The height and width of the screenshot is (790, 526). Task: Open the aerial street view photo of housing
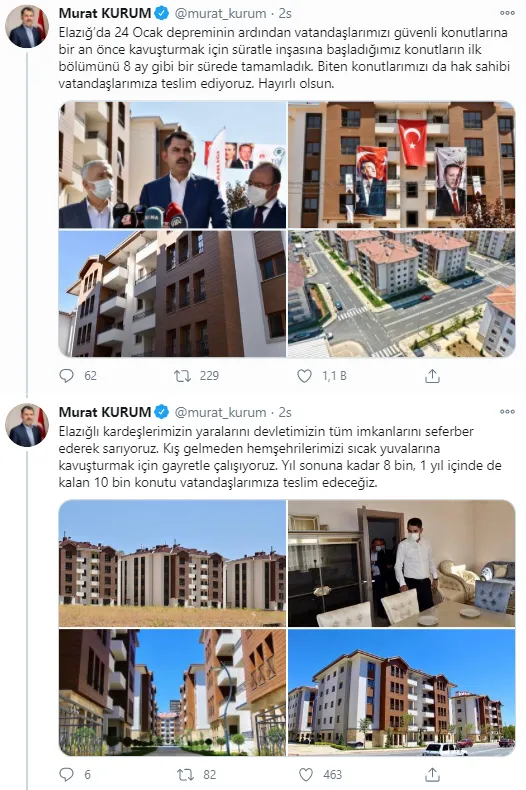(402, 294)
